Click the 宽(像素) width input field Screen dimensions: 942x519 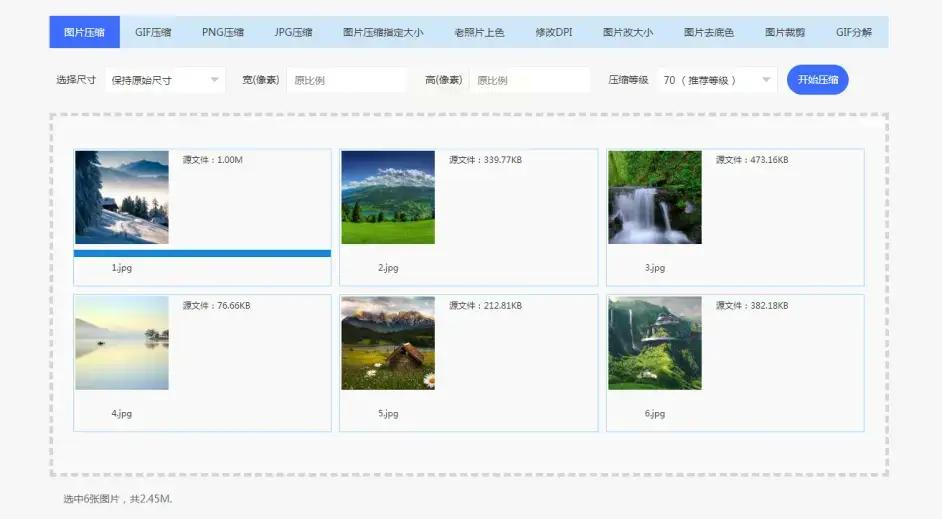click(346, 80)
